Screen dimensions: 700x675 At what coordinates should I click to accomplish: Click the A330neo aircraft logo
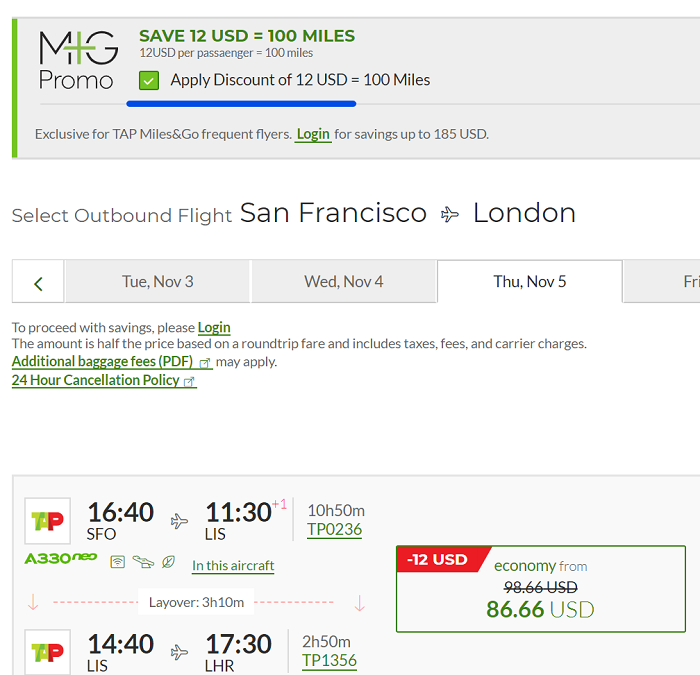tap(61, 558)
